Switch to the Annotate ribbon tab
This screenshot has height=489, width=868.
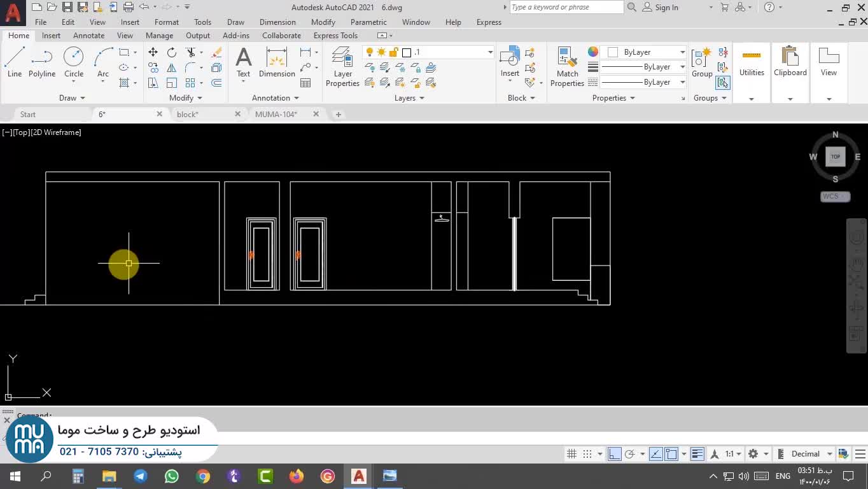tap(88, 36)
